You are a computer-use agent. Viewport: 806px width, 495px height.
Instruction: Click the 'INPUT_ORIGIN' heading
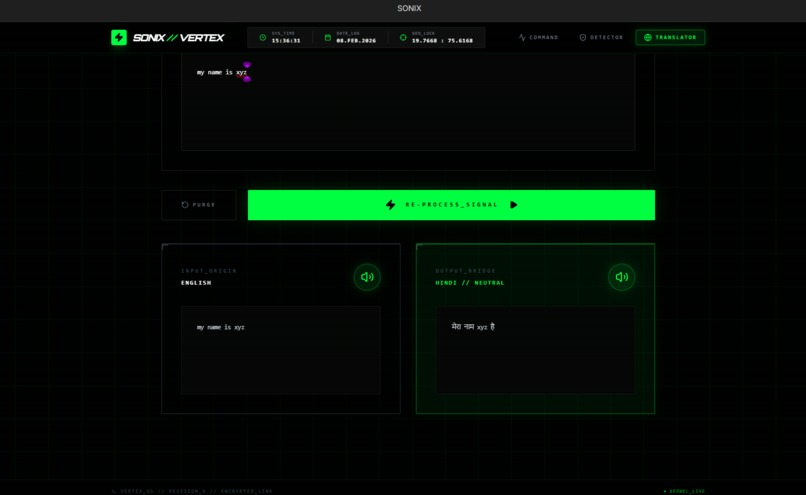209,271
